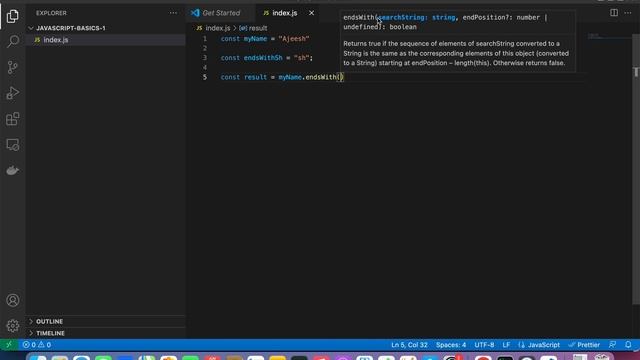
Task: Click Prettier in the status bar
Action: click(584, 345)
